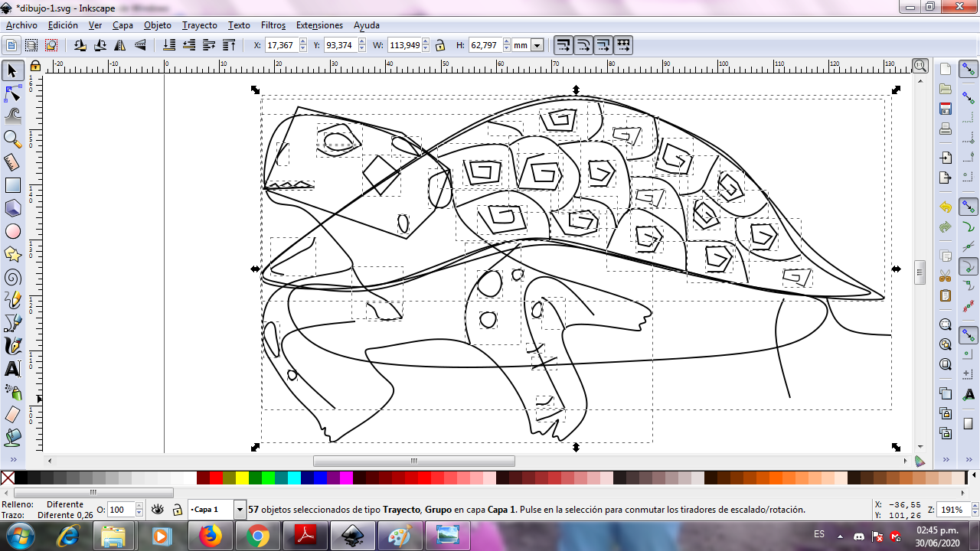Image resolution: width=980 pixels, height=551 pixels.
Task: Toggle move patterns with object
Action: 623,45
